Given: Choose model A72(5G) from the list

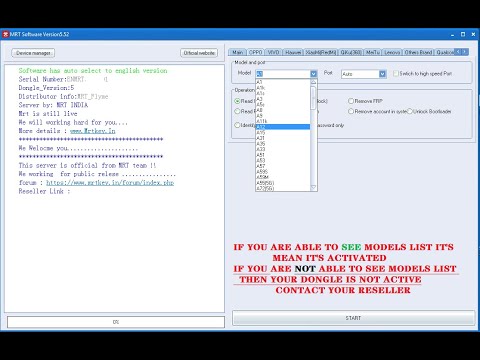Looking at the screenshot, I should [x=283, y=188].
